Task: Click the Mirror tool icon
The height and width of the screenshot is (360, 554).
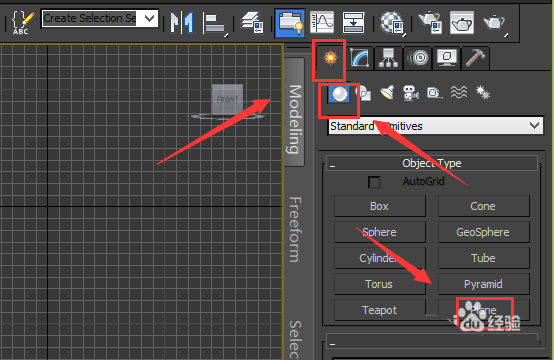Action: coord(182,23)
